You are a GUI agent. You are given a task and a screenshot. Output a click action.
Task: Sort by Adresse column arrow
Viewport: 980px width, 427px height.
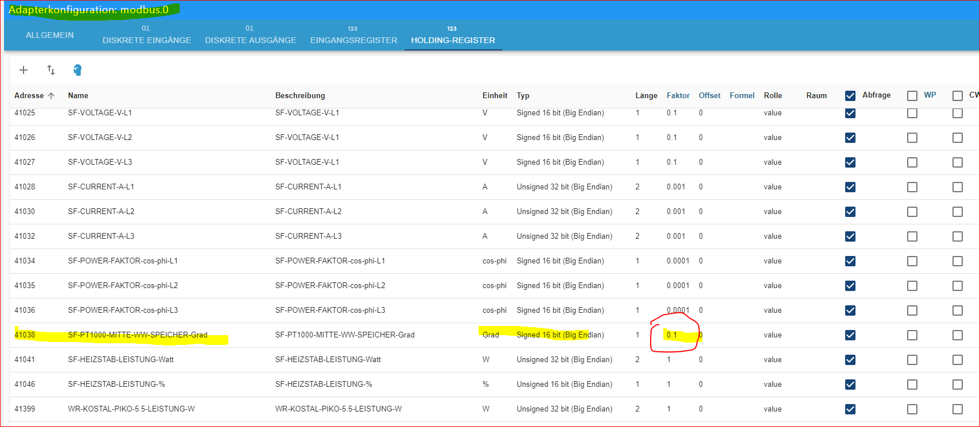click(51, 96)
